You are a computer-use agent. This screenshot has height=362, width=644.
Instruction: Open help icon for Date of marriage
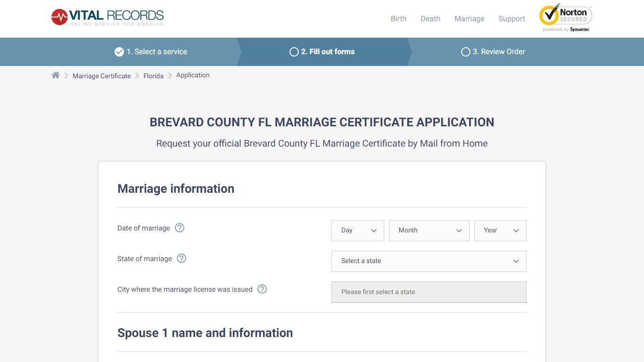[x=180, y=228]
